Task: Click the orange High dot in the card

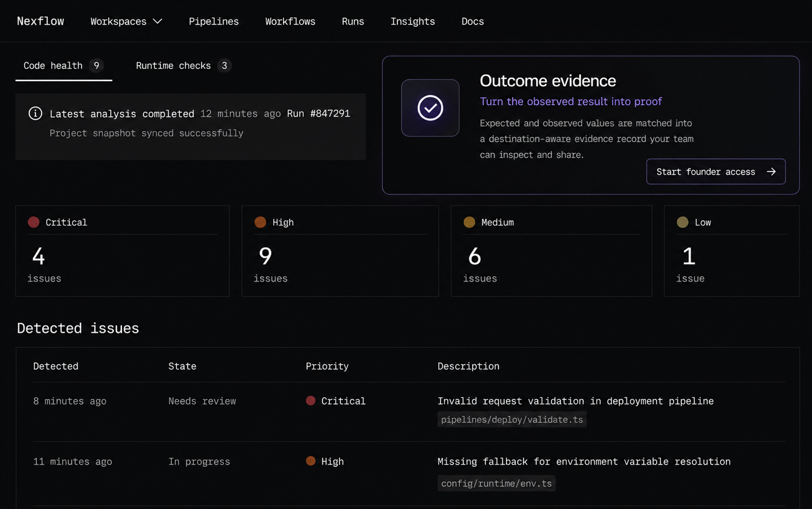Action: [260, 222]
